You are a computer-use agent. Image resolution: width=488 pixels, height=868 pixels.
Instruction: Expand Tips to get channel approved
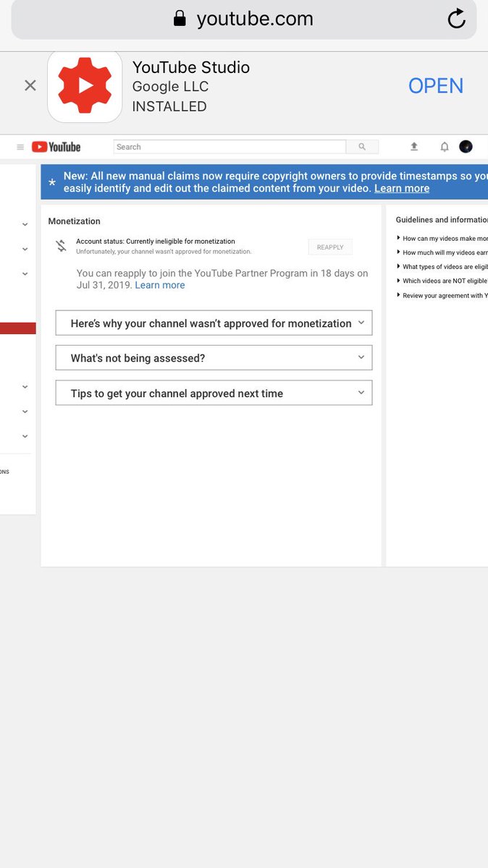pos(214,393)
